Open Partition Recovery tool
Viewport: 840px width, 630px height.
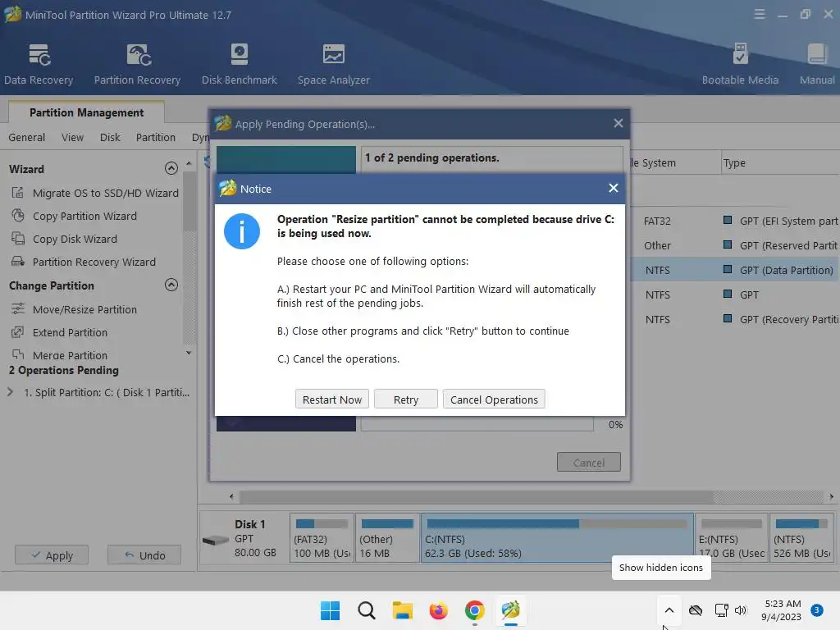137,64
